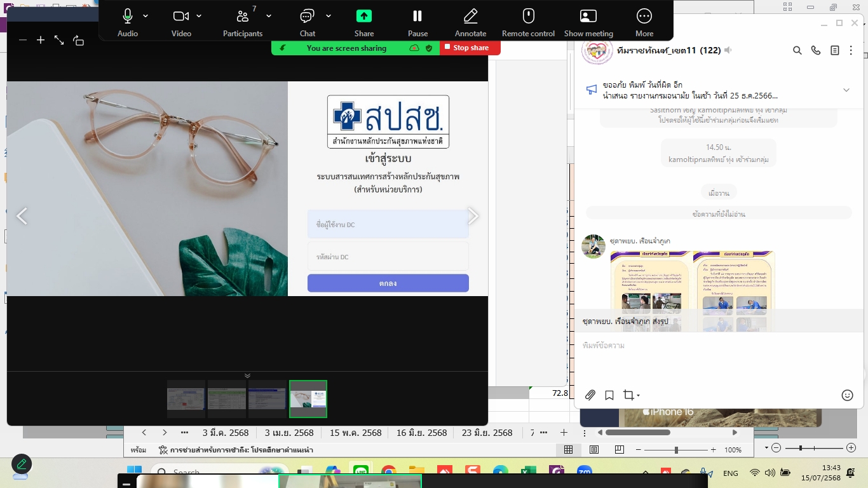The height and width of the screenshot is (488, 868).
Task: Click the fit-to-window arrows icon in viewer
Action: click(59, 40)
